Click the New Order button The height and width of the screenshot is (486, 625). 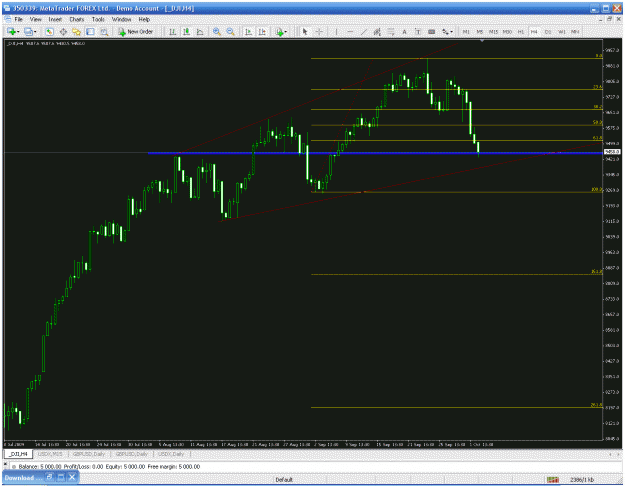tap(136, 31)
